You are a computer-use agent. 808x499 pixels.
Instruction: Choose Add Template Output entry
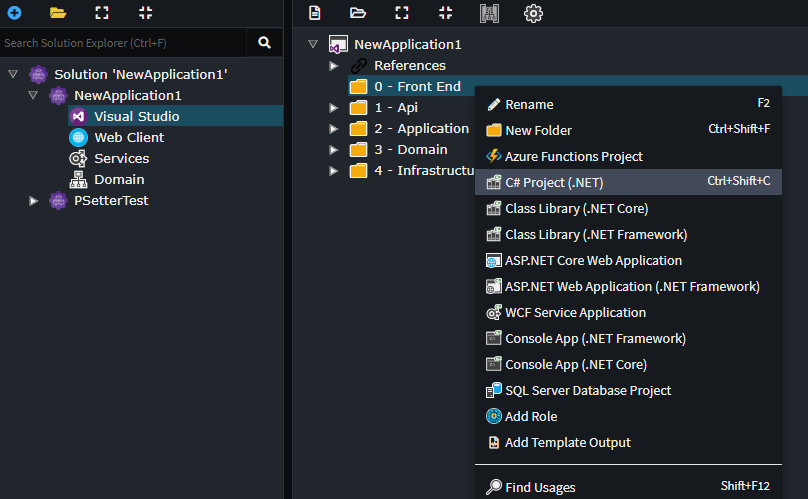coord(628,442)
